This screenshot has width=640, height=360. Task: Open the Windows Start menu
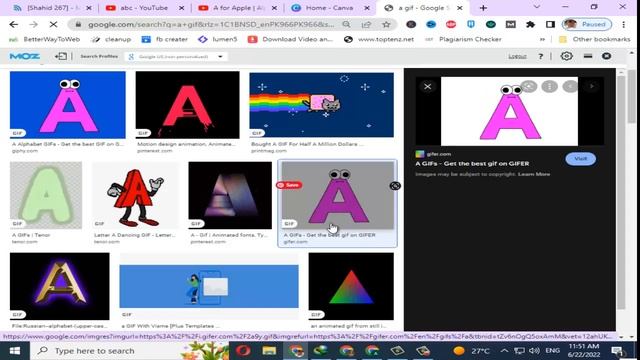pos(15,351)
